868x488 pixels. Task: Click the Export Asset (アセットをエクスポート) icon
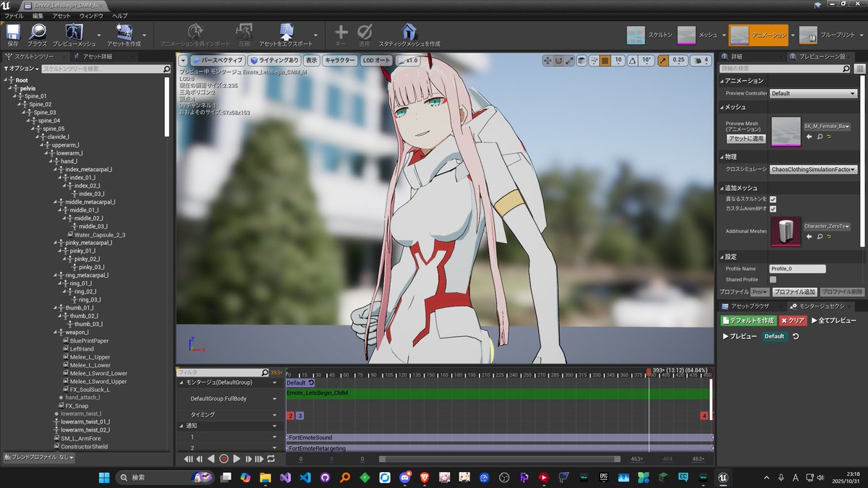pyautogui.click(x=286, y=33)
